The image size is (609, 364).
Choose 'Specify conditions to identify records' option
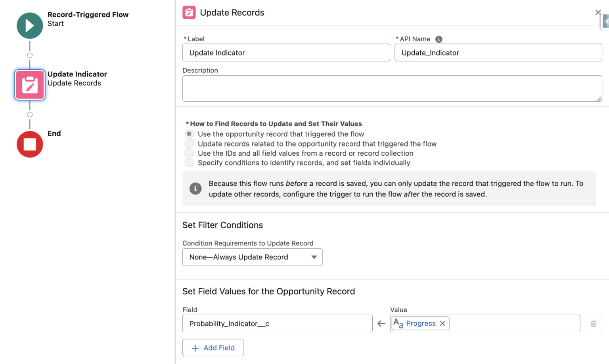tap(189, 162)
